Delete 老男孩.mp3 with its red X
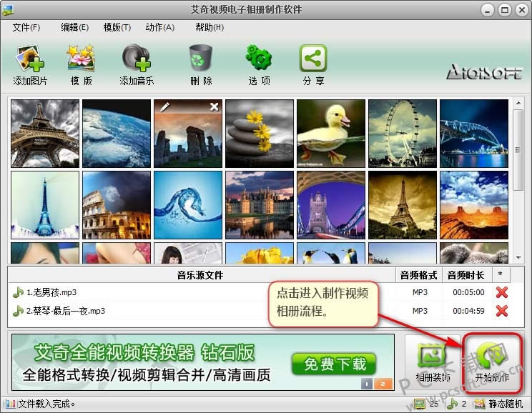The width and height of the screenshot is (532, 413). pyautogui.click(x=501, y=292)
